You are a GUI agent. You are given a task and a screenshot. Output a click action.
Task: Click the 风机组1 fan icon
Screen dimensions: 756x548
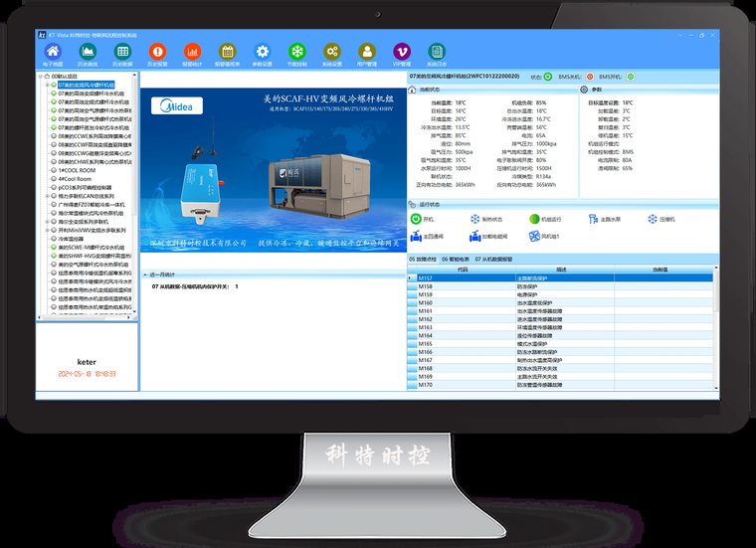pos(534,236)
